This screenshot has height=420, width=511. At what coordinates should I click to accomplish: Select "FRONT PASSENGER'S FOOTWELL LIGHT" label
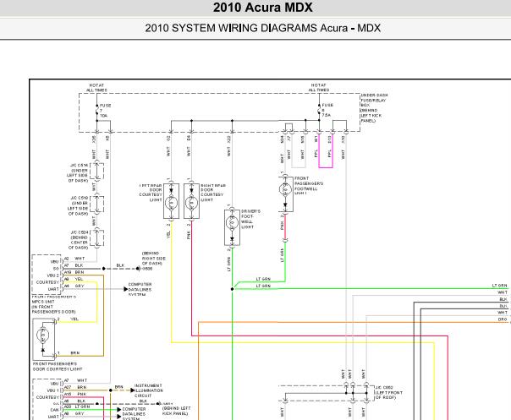pyautogui.click(x=308, y=186)
